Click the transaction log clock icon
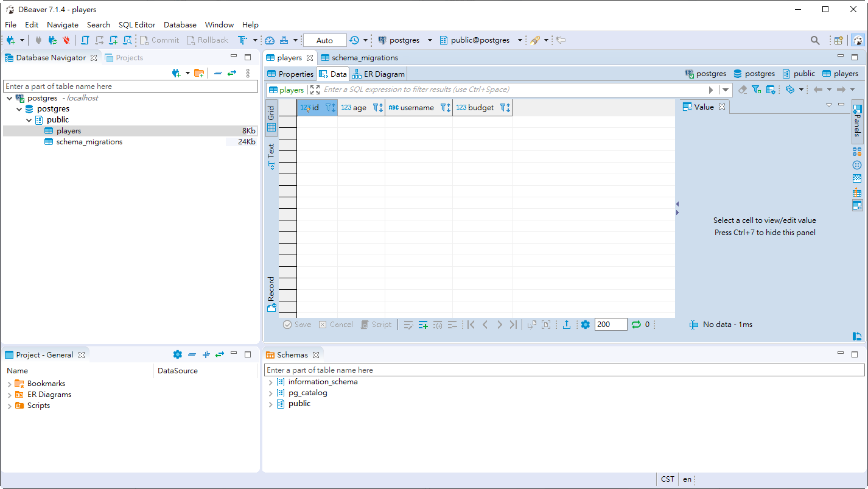The height and width of the screenshot is (489, 868). tap(354, 40)
